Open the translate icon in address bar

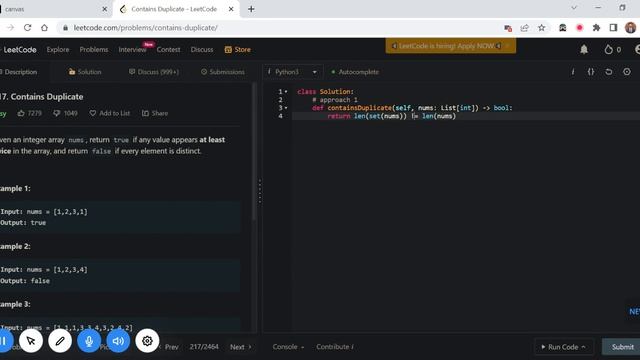click(x=508, y=28)
